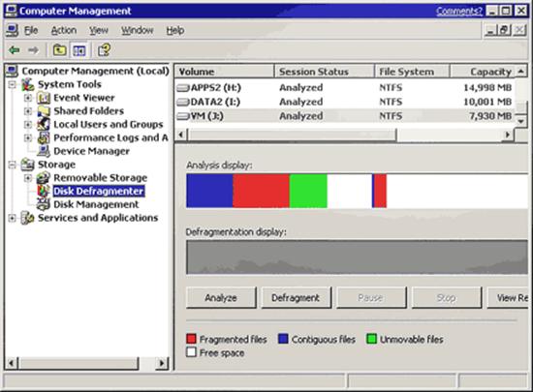Click the green Back arrow toolbar icon

tap(14, 50)
